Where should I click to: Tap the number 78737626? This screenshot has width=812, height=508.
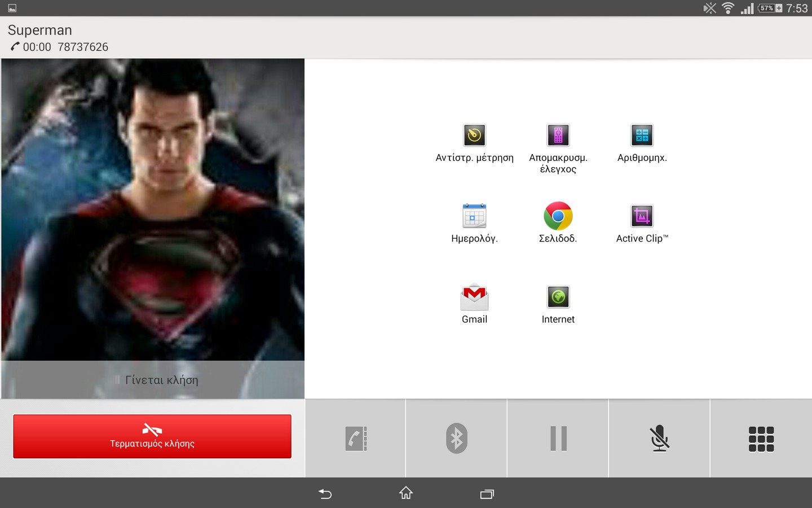(83, 47)
